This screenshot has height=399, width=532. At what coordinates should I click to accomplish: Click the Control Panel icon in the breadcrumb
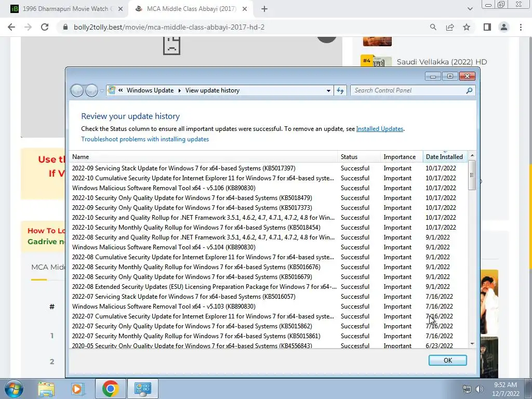(x=111, y=90)
